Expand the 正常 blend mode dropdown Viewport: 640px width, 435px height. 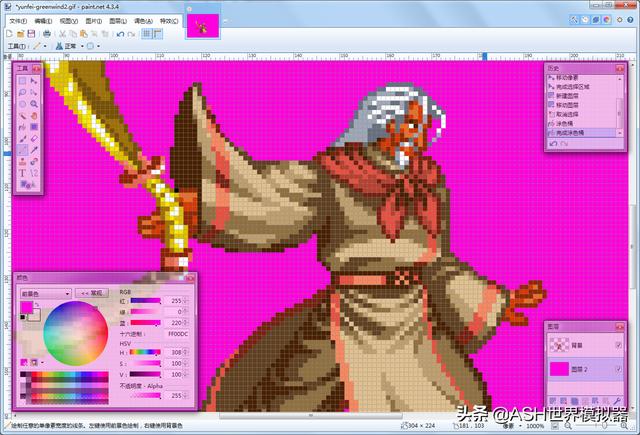point(72,46)
